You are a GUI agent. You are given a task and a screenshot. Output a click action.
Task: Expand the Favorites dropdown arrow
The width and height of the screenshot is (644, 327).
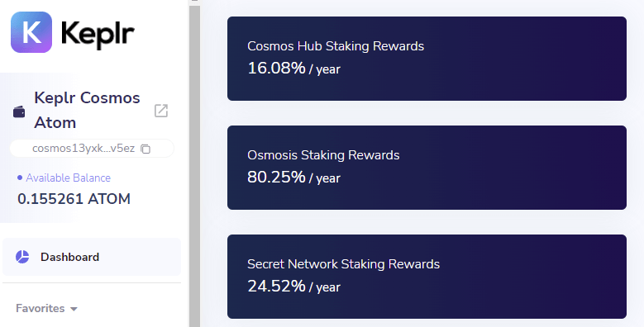(74, 309)
